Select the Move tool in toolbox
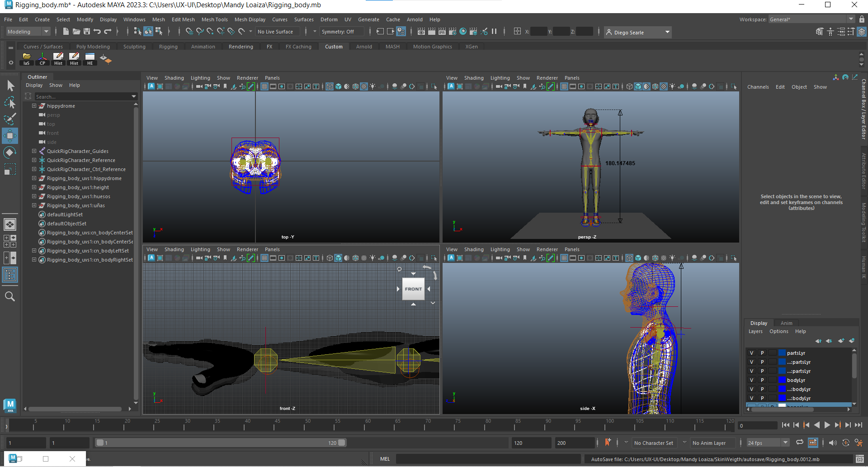This screenshot has height=467, width=868. (10, 136)
